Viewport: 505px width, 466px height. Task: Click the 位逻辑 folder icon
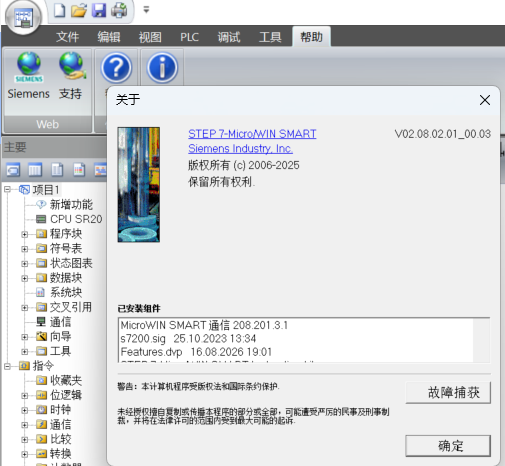coord(41,395)
